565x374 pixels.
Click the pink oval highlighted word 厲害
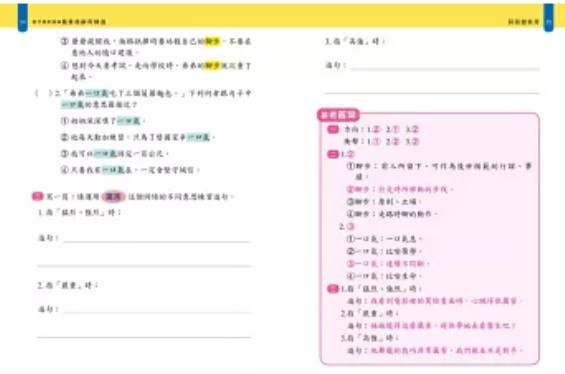click(x=113, y=197)
